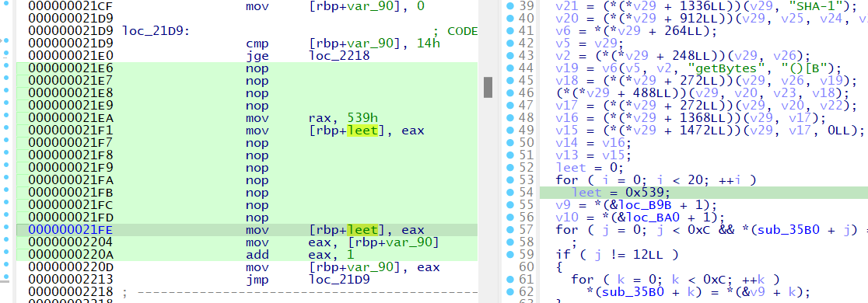Toggle margin dot beside jge loc_2218 instruction

(6, 55)
